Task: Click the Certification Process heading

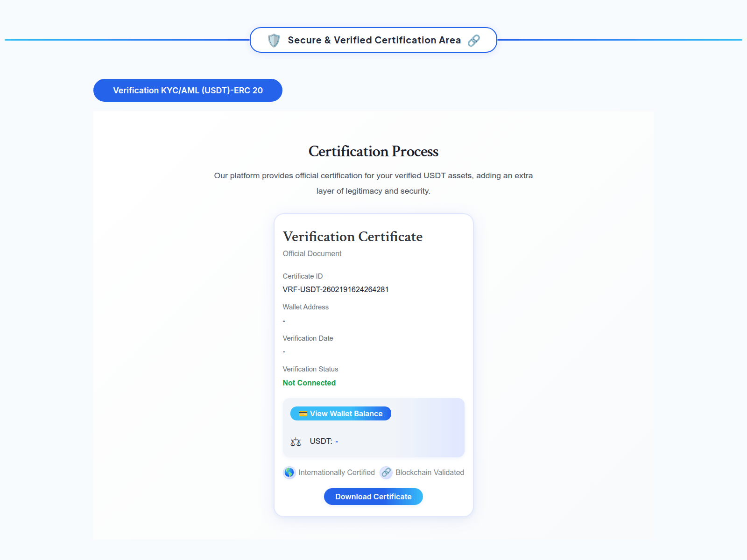Action: pos(373,152)
